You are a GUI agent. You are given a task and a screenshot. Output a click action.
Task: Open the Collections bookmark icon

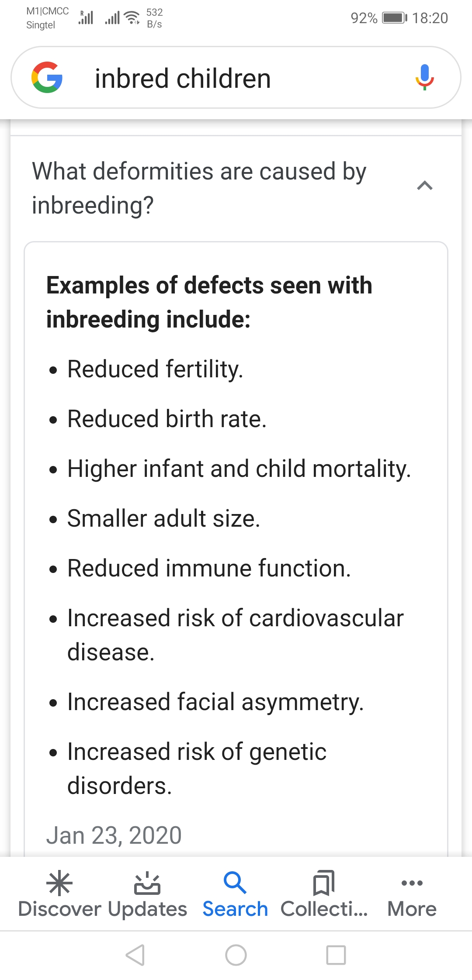point(324,883)
